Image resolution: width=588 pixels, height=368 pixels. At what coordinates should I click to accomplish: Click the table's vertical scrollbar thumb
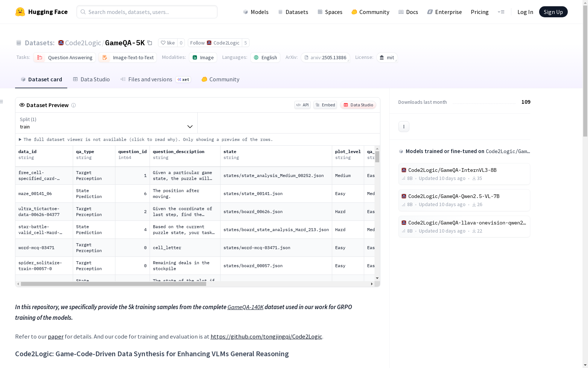point(377,157)
